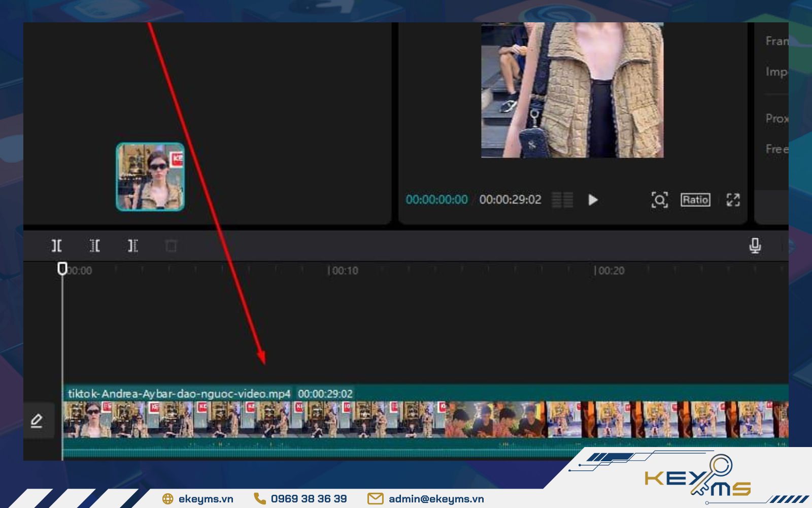Select the delete-left trim icon
The width and height of the screenshot is (812, 508).
point(95,245)
